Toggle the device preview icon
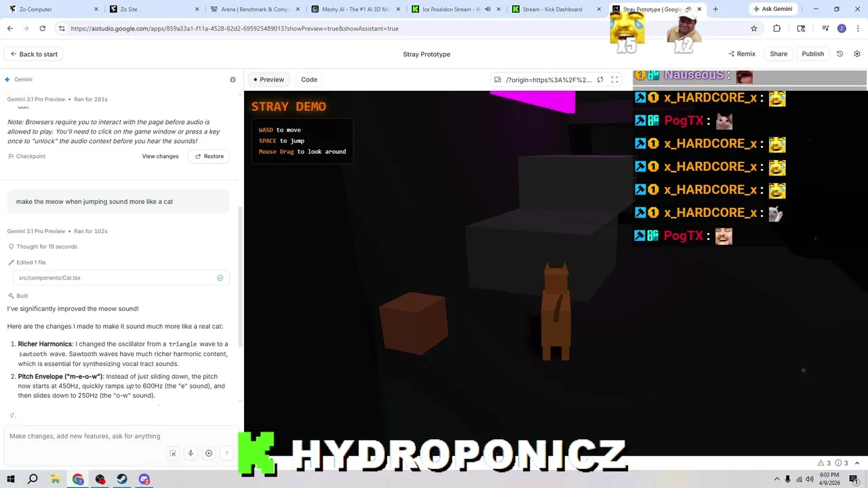The image size is (868, 488). (x=497, y=79)
